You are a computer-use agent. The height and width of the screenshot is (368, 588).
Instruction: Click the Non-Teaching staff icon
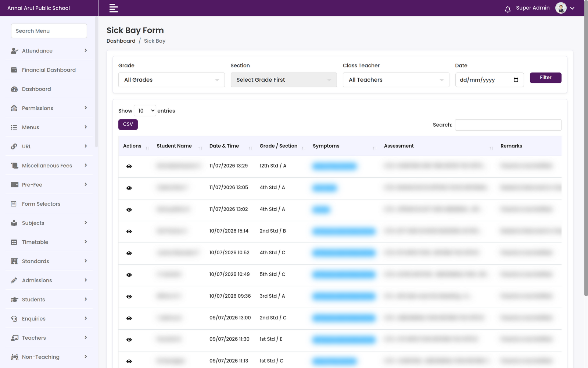[x=14, y=357]
